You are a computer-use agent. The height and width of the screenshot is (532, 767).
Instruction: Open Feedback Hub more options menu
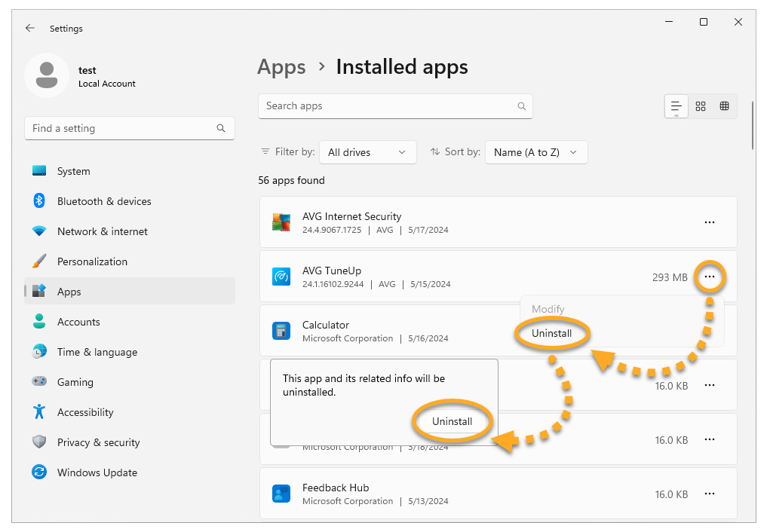coord(709,494)
